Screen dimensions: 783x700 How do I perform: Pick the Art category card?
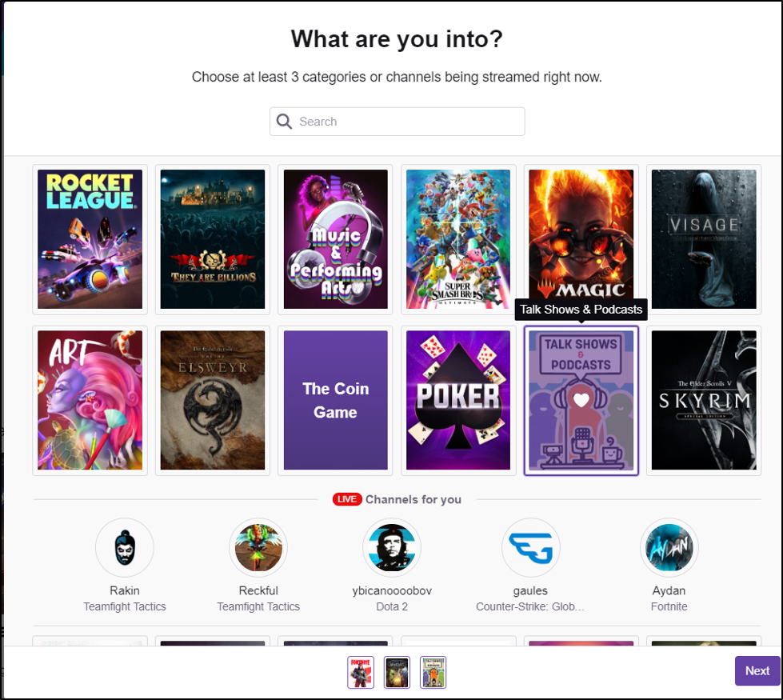point(90,400)
